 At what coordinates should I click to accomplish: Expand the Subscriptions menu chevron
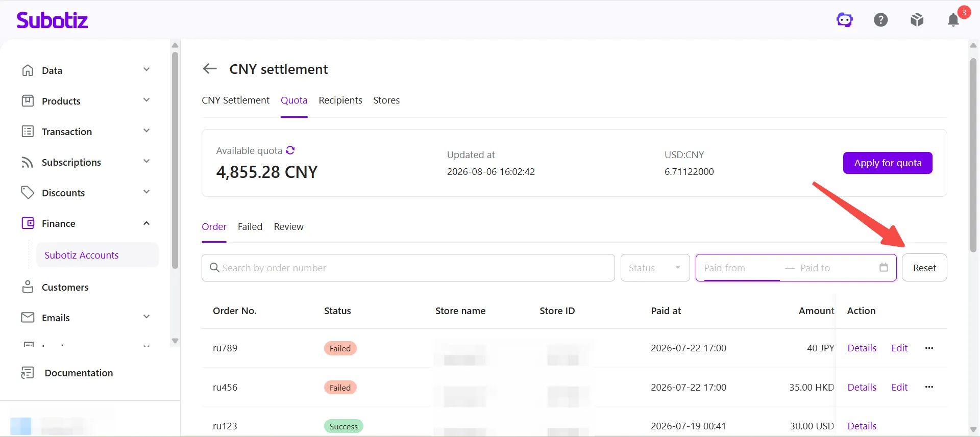(146, 161)
